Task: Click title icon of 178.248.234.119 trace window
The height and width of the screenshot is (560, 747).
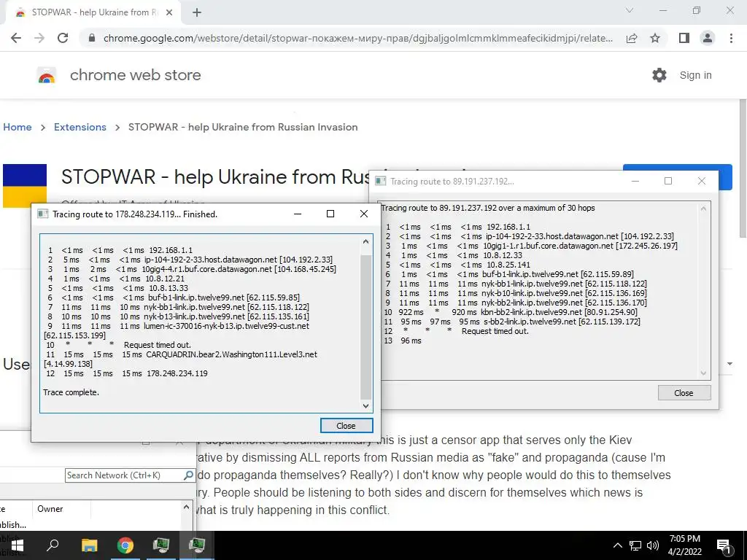Action: 43,214
